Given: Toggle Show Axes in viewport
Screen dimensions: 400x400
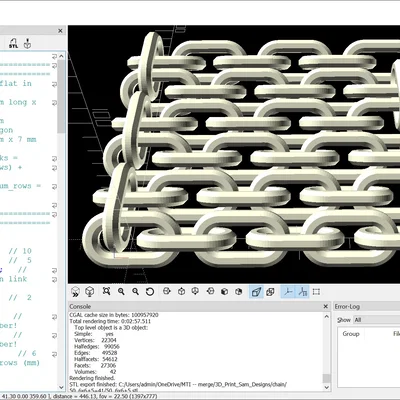Looking at the screenshot, I should click(288, 292).
